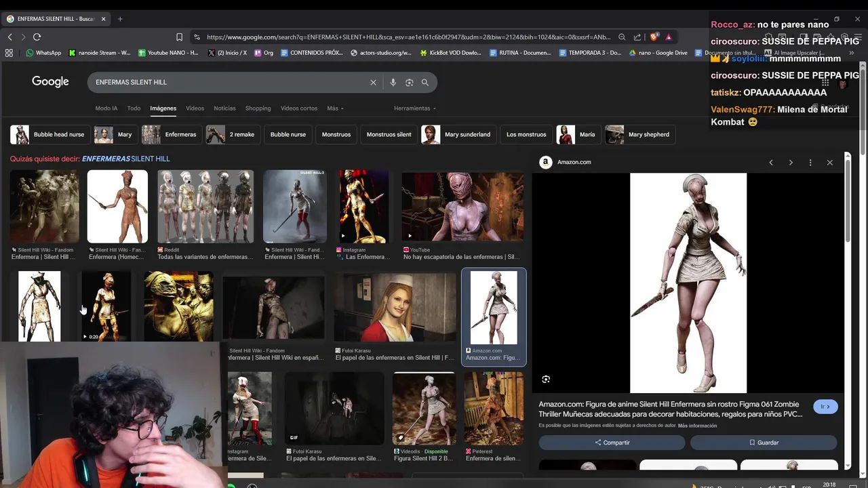Viewport: 868px width, 488px height.
Task: Open KickBot VOD Downloader bookmark
Action: (x=451, y=53)
